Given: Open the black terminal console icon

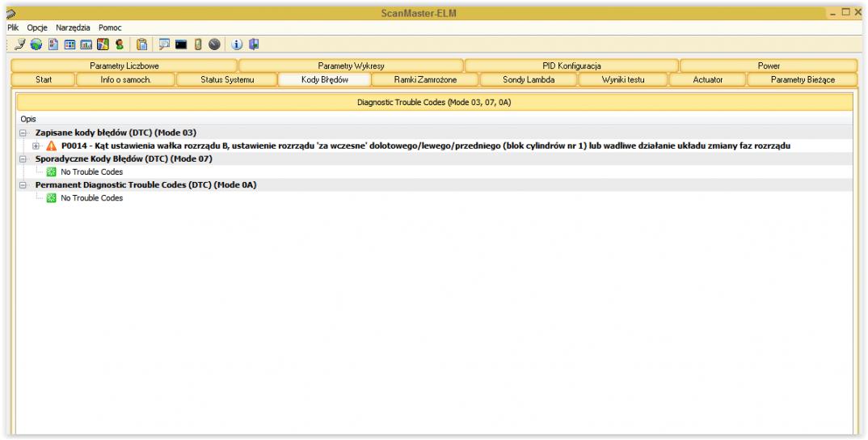Looking at the screenshot, I should [x=181, y=44].
